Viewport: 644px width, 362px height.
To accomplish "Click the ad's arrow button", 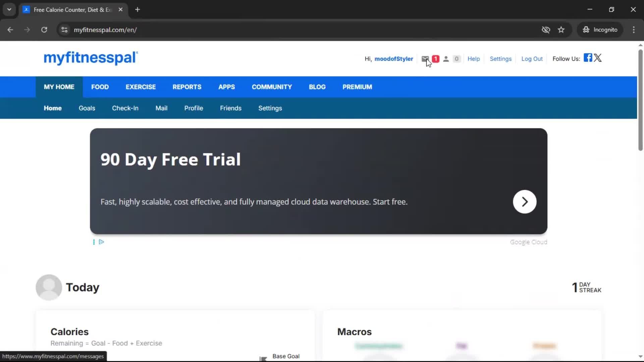I will (525, 202).
